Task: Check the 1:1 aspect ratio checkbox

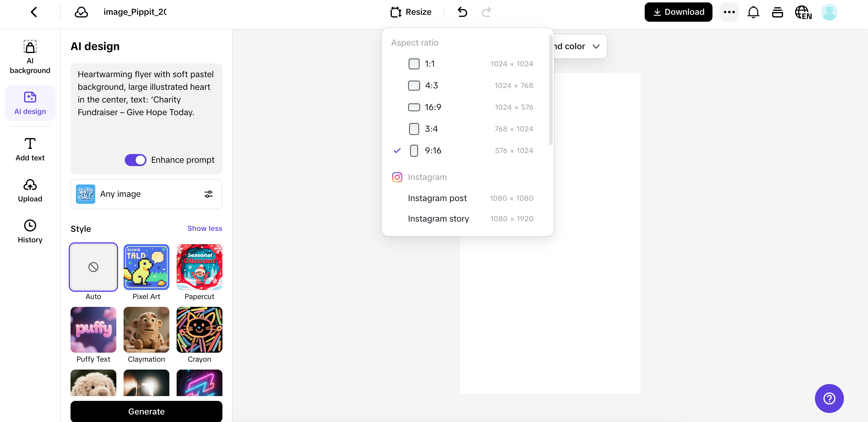Action: (x=414, y=64)
